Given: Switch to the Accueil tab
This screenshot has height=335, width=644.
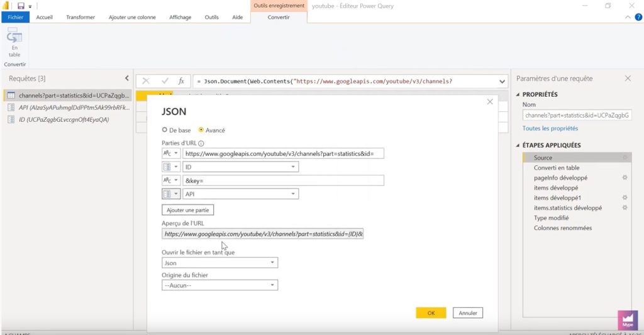Looking at the screenshot, I should point(45,17).
